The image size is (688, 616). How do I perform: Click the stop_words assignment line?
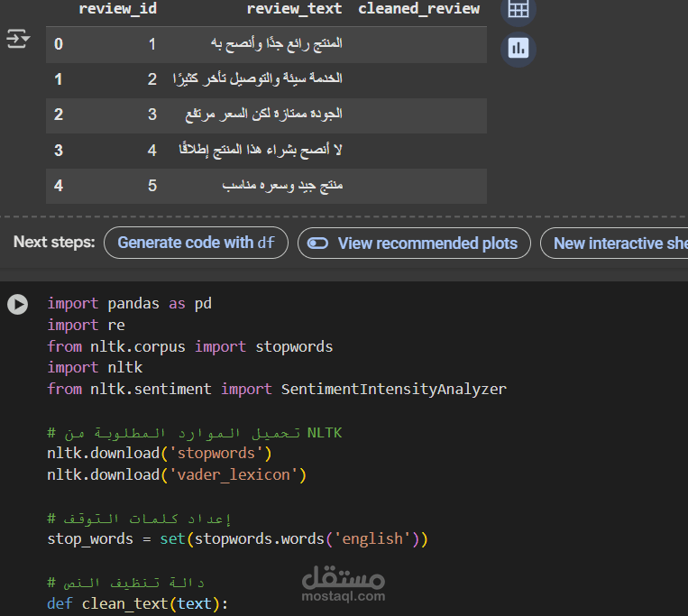click(x=237, y=539)
